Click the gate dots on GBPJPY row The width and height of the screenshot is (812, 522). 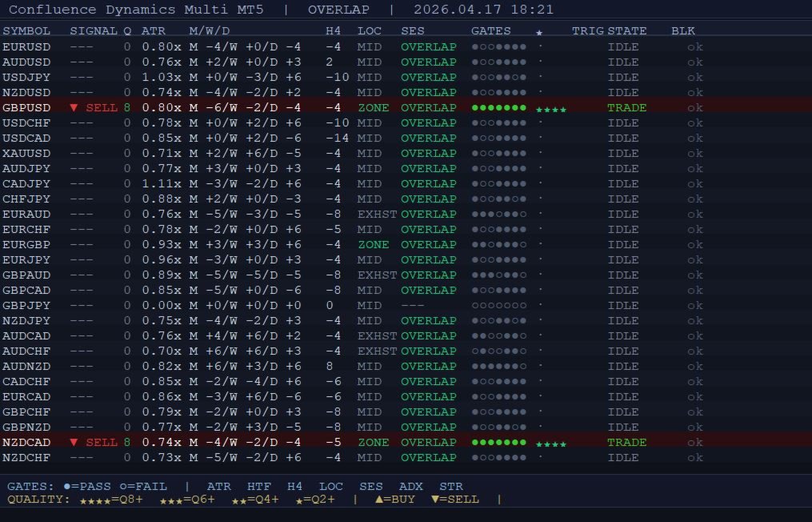tap(499, 306)
